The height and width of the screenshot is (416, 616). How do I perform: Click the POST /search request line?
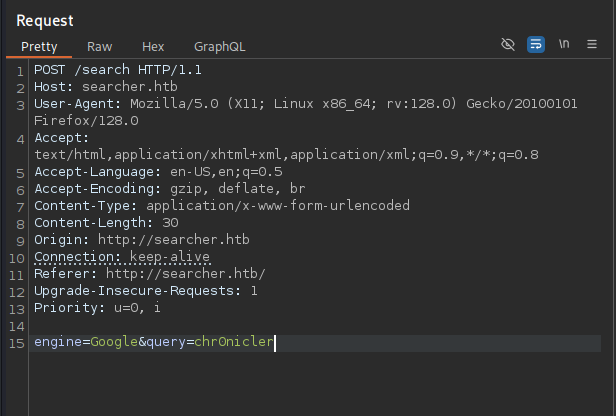tap(118, 70)
